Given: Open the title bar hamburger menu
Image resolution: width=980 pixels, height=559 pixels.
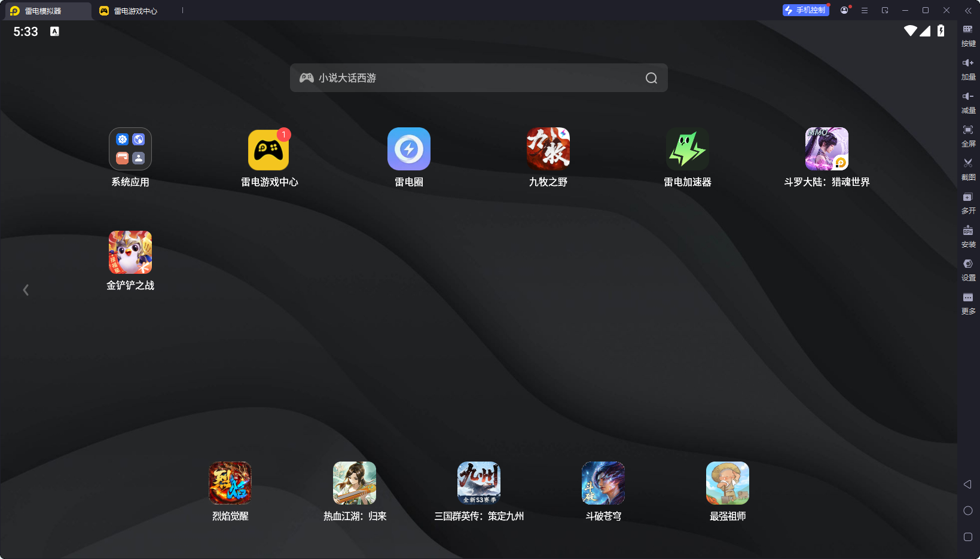Looking at the screenshot, I should [865, 10].
